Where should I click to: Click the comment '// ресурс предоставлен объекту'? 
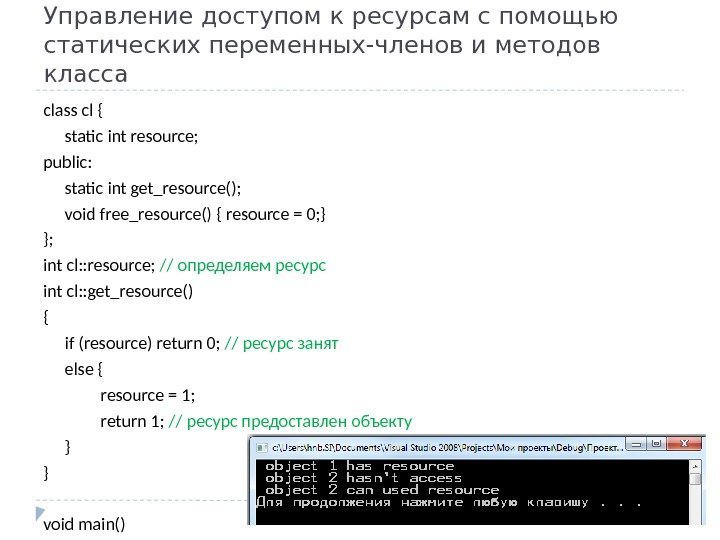coord(290,421)
